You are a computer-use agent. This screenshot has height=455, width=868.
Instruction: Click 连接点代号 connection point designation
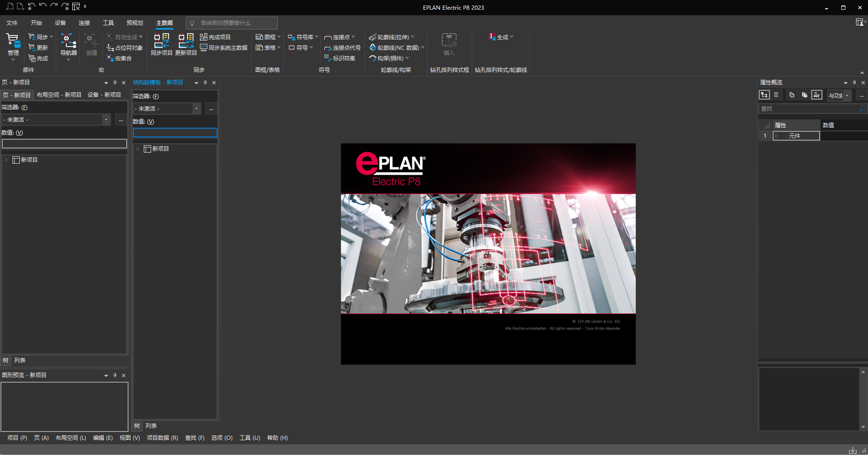coord(342,47)
